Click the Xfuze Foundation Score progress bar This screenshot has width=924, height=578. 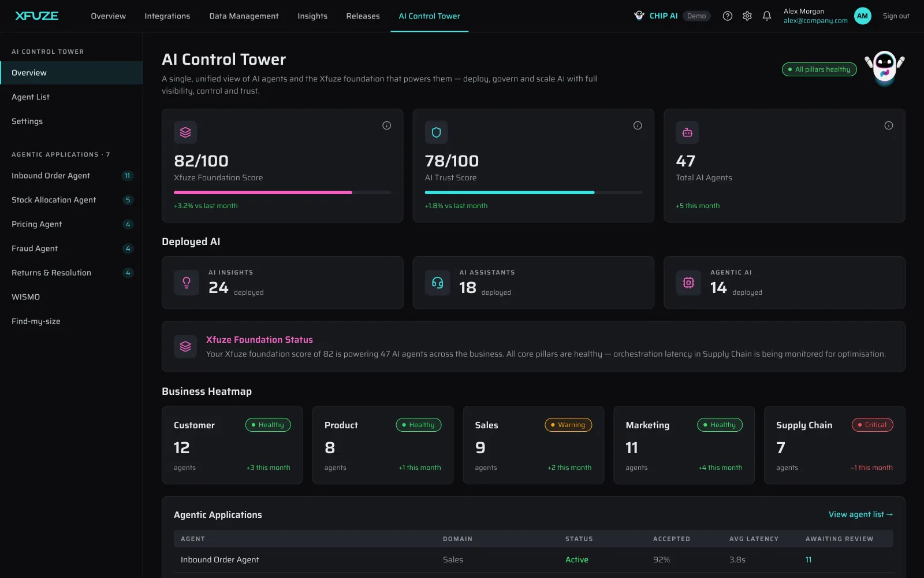pos(282,192)
